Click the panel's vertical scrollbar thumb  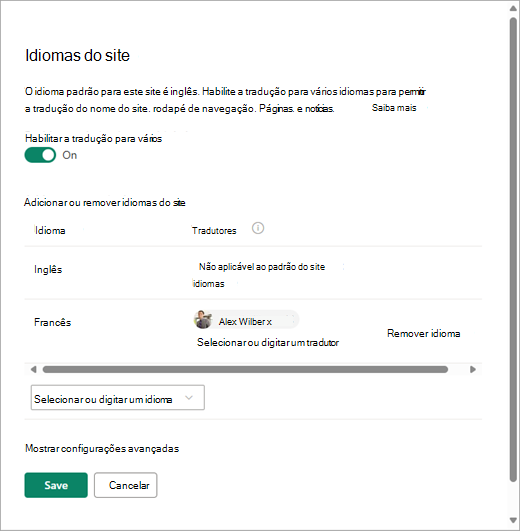[514, 249]
